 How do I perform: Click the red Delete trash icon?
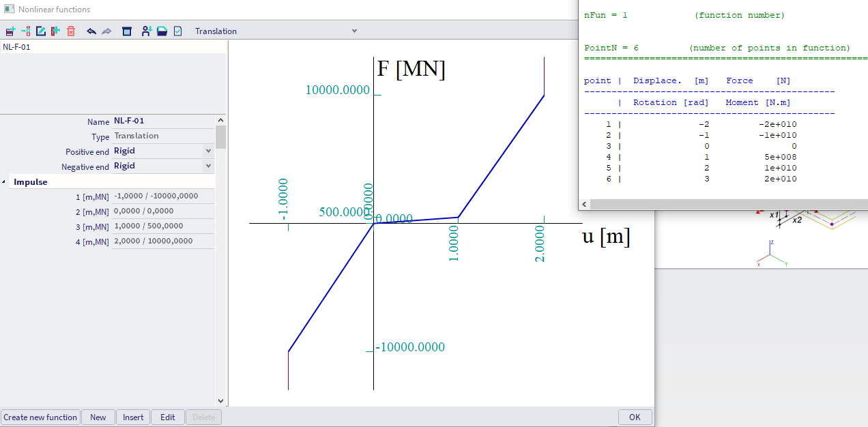tap(71, 31)
